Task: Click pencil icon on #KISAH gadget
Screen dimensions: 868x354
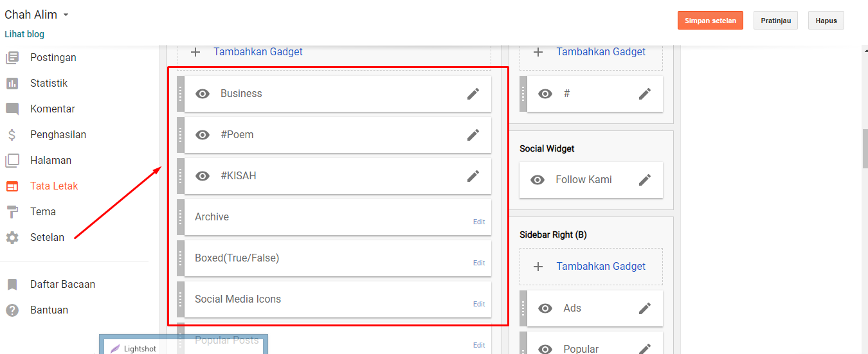Action: tap(473, 176)
